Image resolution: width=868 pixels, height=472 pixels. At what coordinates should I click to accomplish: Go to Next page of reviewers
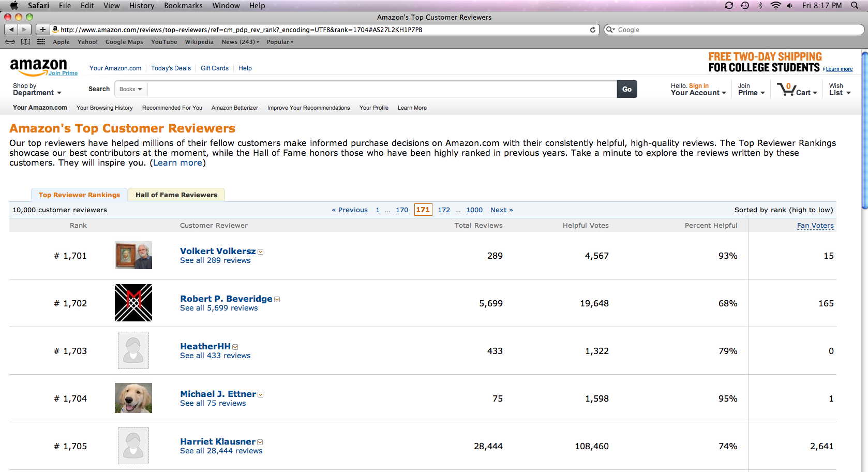(501, 210)
